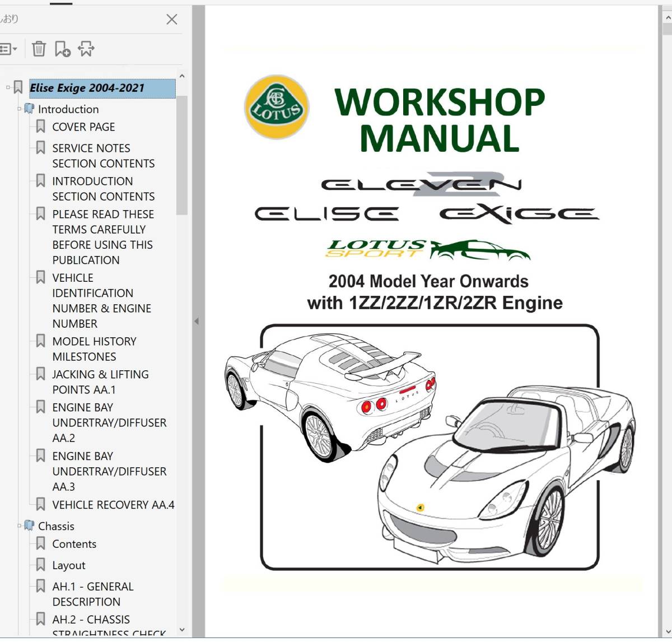Click the '1ZZ/2ZZ/1ZR/2ZR Engine' line

(435, 303)
